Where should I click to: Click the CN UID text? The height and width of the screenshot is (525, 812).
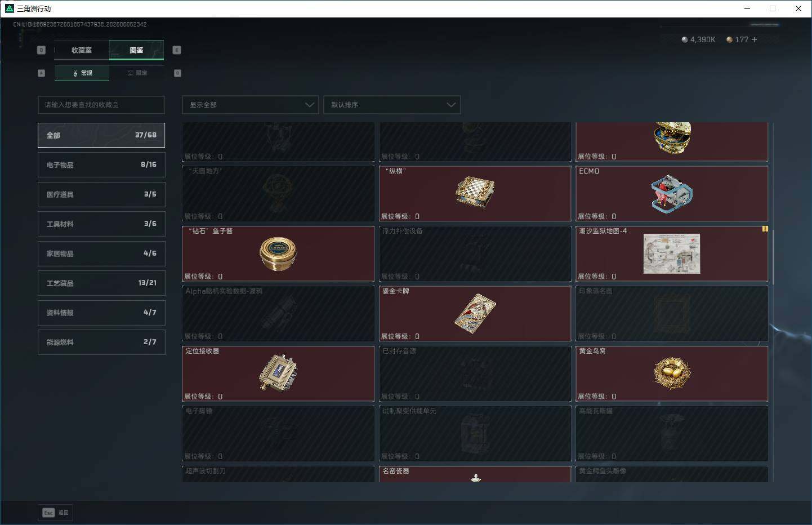(x=80, y=24)
